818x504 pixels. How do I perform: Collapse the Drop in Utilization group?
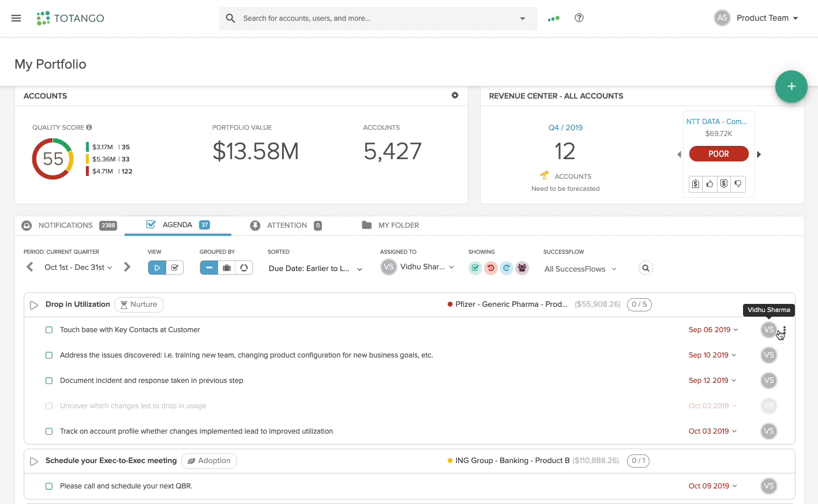point(34,304)
